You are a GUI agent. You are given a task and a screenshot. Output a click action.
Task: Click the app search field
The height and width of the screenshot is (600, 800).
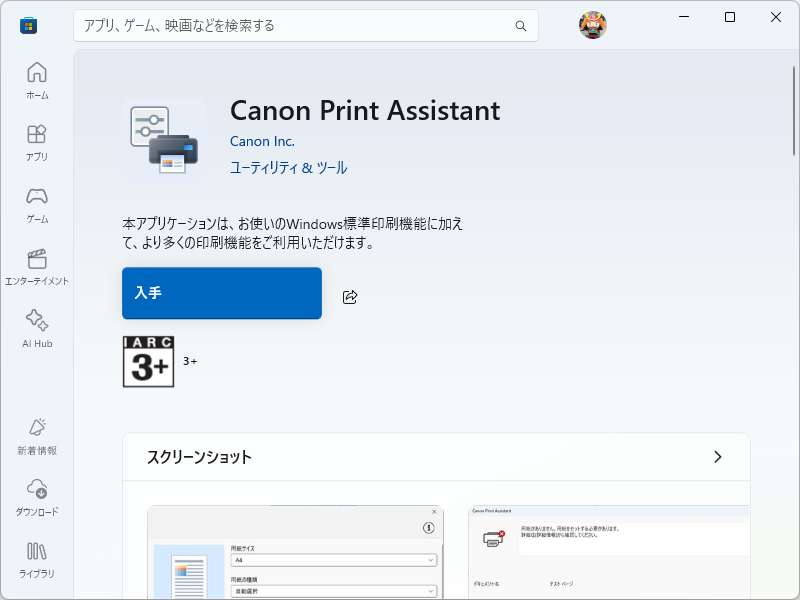click(x=300, y=26)
